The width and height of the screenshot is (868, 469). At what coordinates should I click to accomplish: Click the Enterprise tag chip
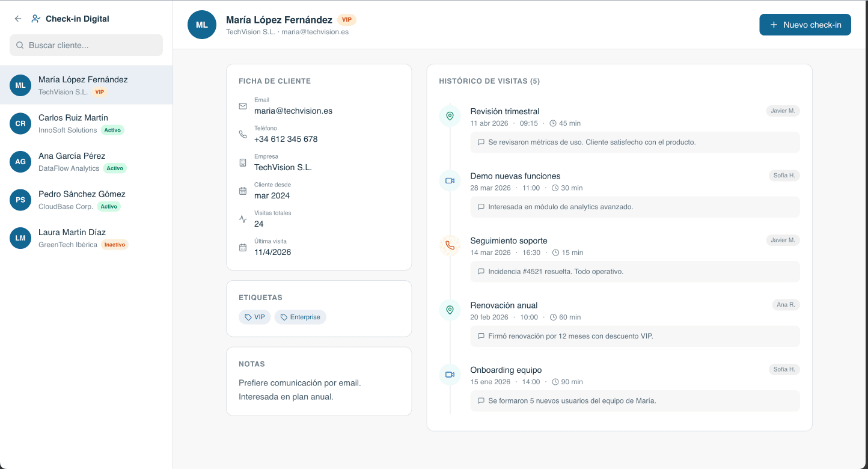pos(300,317)
